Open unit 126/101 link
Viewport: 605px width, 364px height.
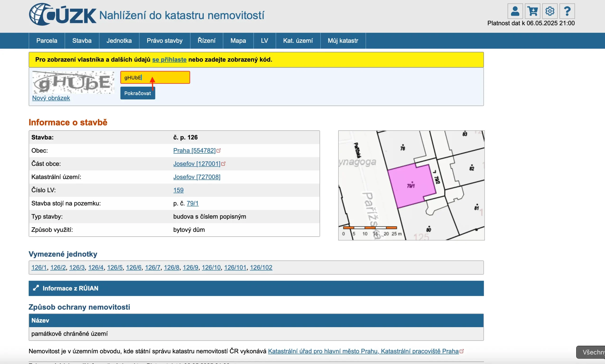pos(235,267)
